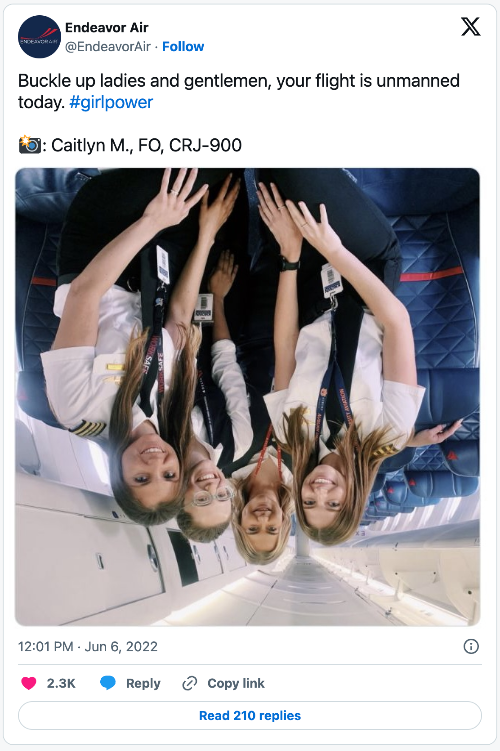The image size is (500, 751).
Task: Click the tweet text about unmanned flight
Action: (x=239, y=91)
